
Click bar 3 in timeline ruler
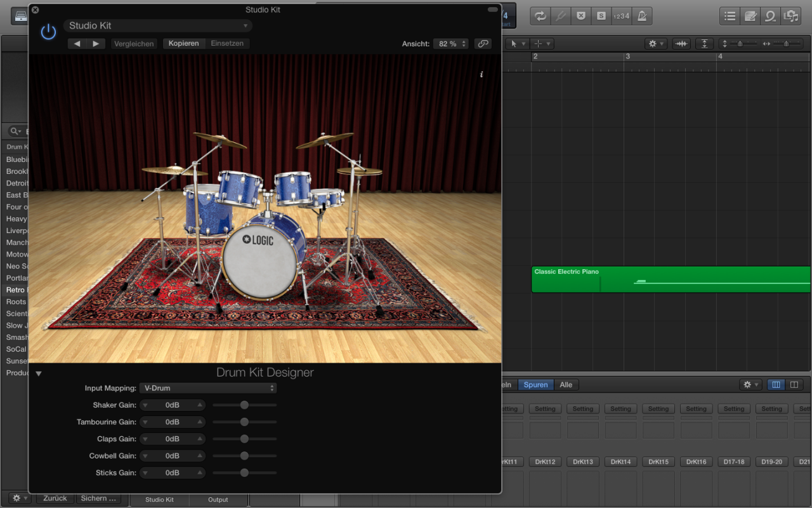[x=627, y=57]
